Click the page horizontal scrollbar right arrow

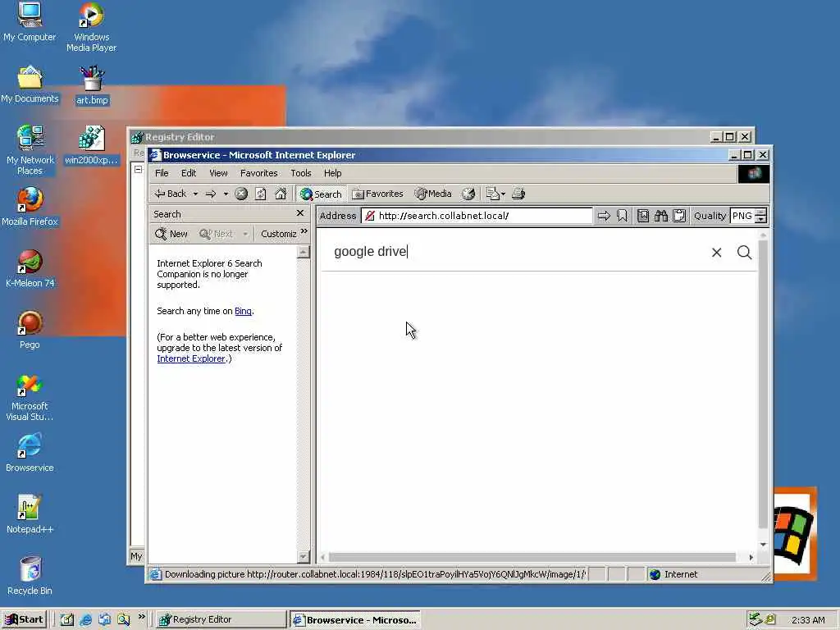point(751,557)
